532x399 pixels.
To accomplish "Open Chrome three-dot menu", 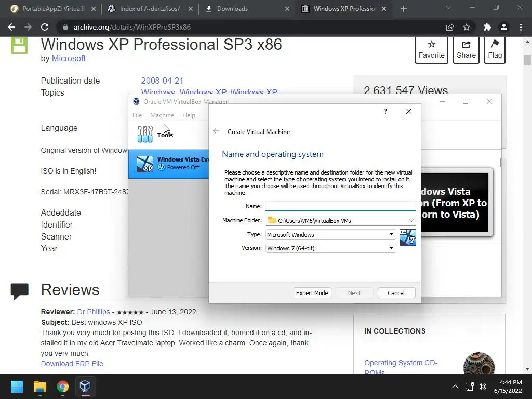I will pos(521,27).
